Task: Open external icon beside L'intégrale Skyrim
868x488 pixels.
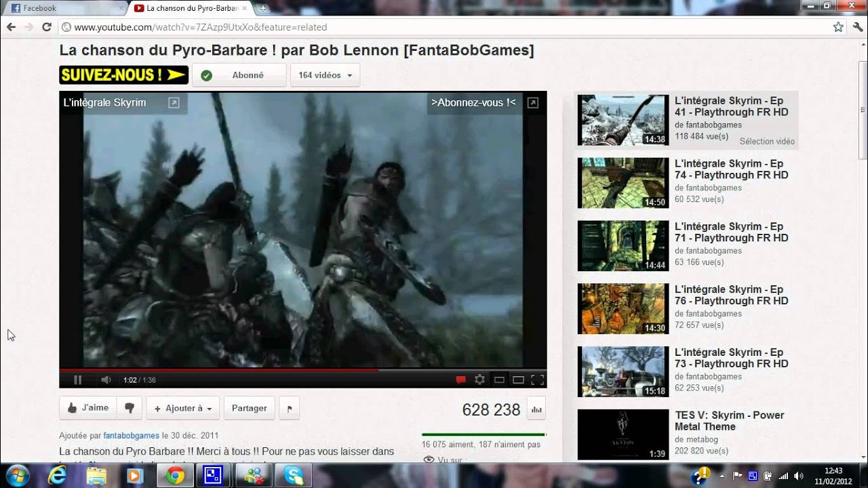Action: coord(174,102)
